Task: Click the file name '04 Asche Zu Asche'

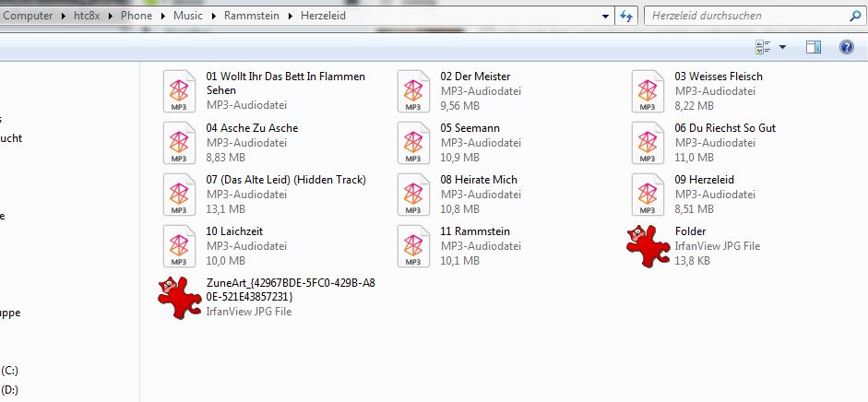Action: coord(253,128)
